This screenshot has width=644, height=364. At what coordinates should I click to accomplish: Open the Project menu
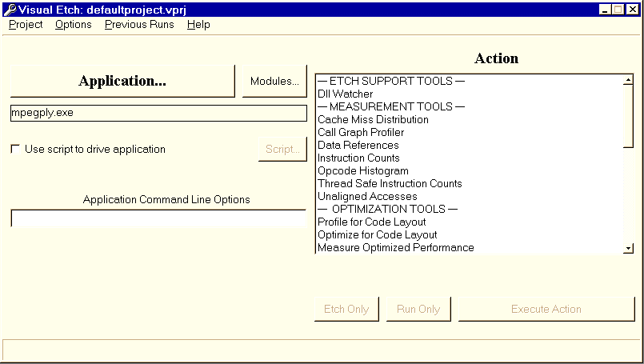pyautogui.click(x=26, y=25)
